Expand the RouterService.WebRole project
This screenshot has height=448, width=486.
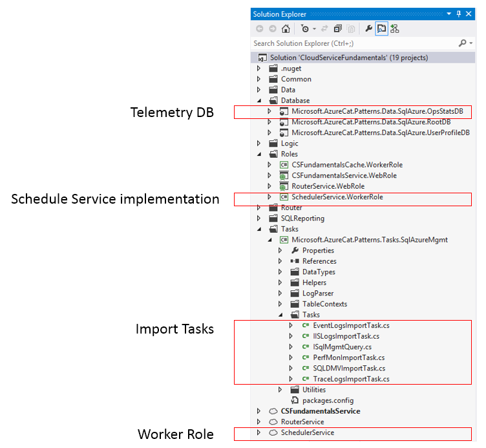pyautogui.click(x=269, y=186)
